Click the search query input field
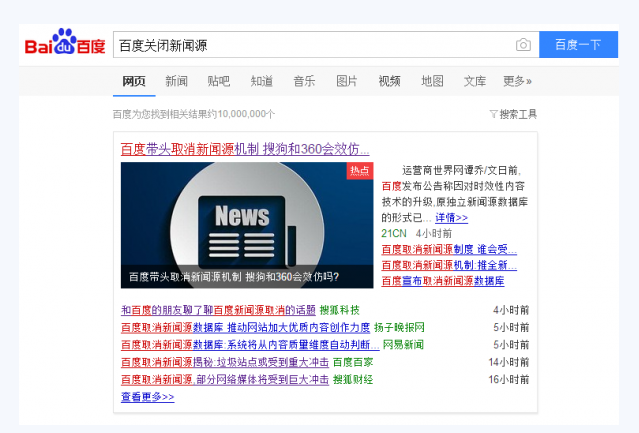 point(310,45)
